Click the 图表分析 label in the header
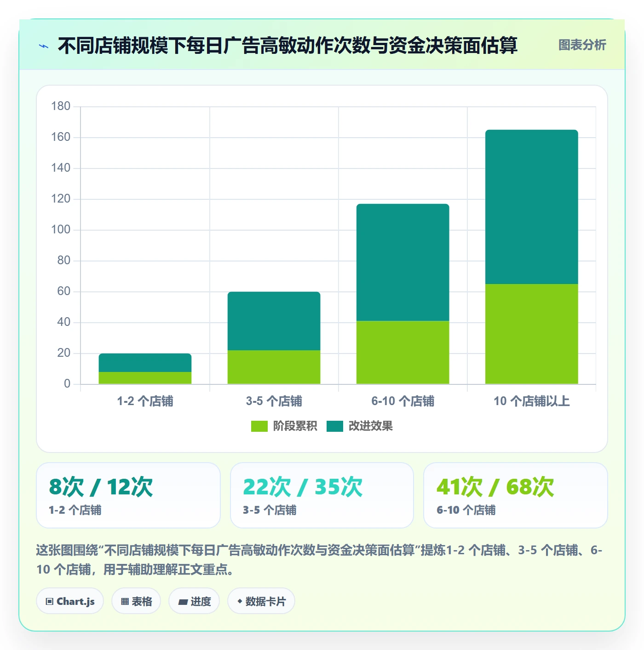This screenshot has width=644, height=650. pyautogui.click(x=582, y=45)
